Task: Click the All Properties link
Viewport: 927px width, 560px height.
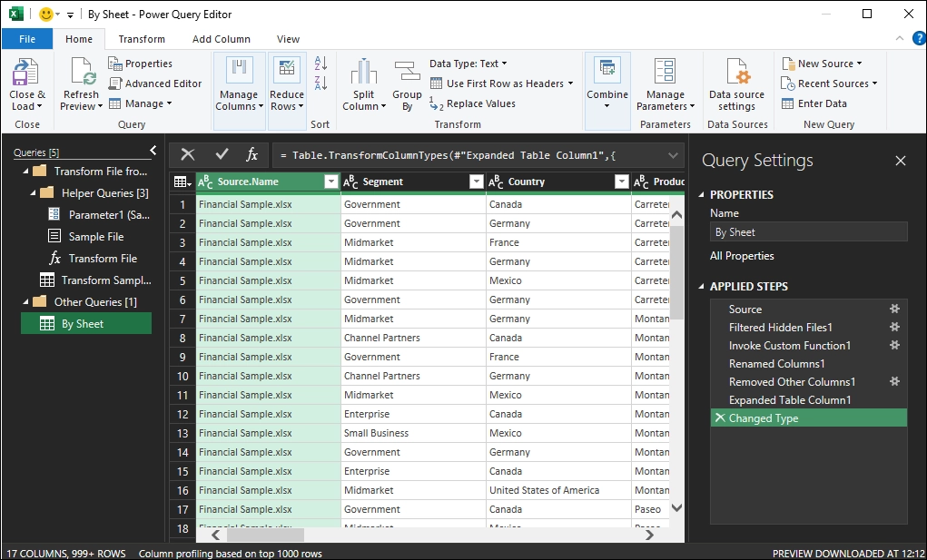Action: [x=742, y=256]
